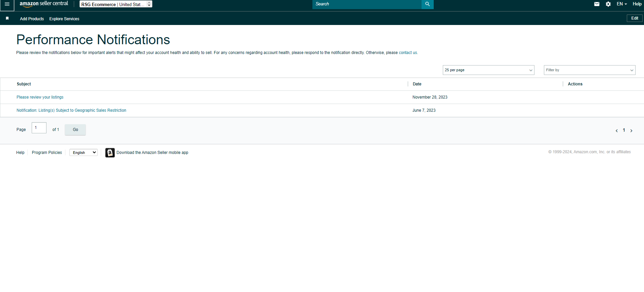Click Help in the top bar
The image size is (644, 292).
637,4
